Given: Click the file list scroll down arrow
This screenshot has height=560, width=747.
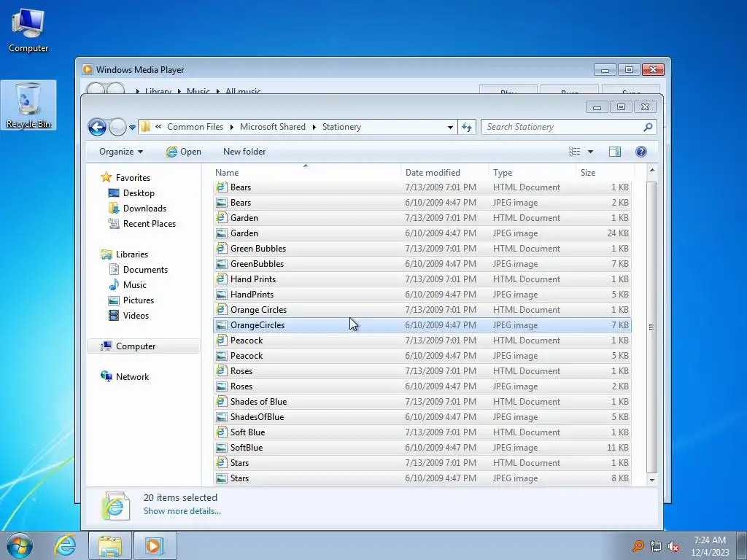Looking at the screenshot, I should 651,480.
